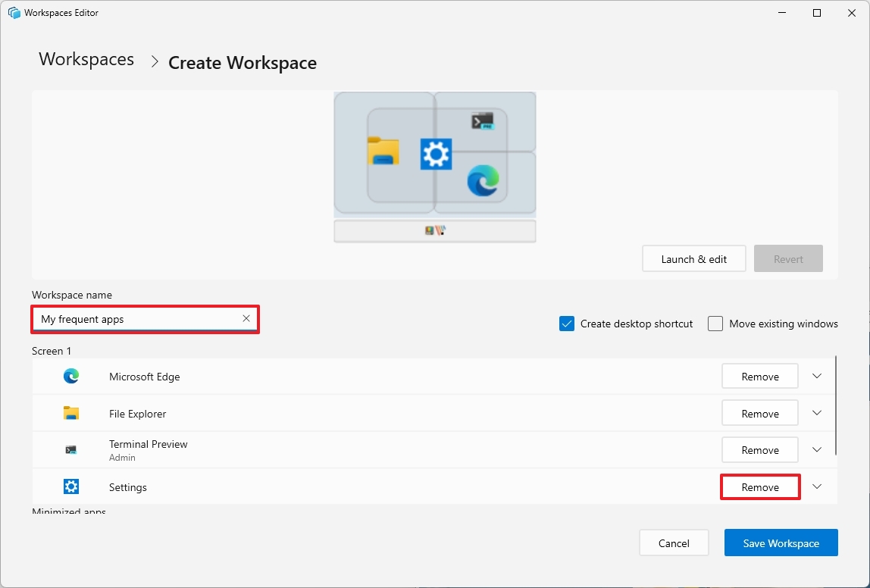Clear the workspace name using the X icon
870x588 pixels.
[246, 319]
